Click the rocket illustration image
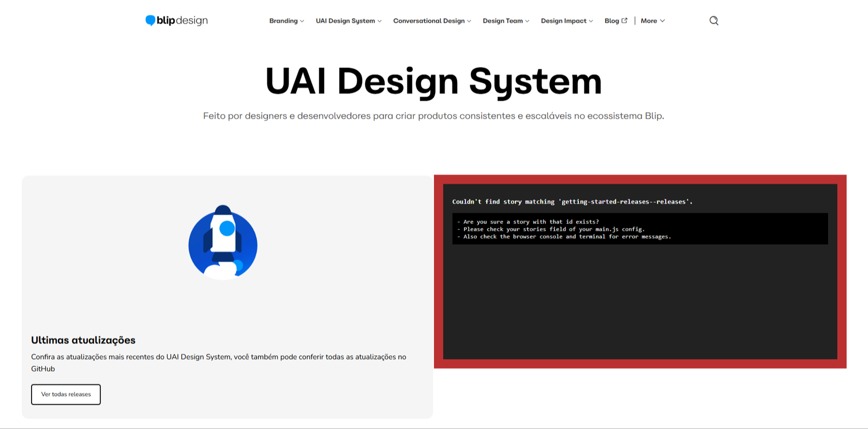Viewport: 868px width, 429px height. 223,242
